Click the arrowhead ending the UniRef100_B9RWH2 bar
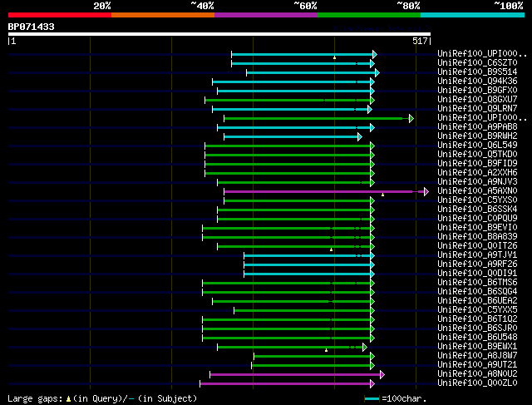532x405 pixels. [x=360, y=137]
